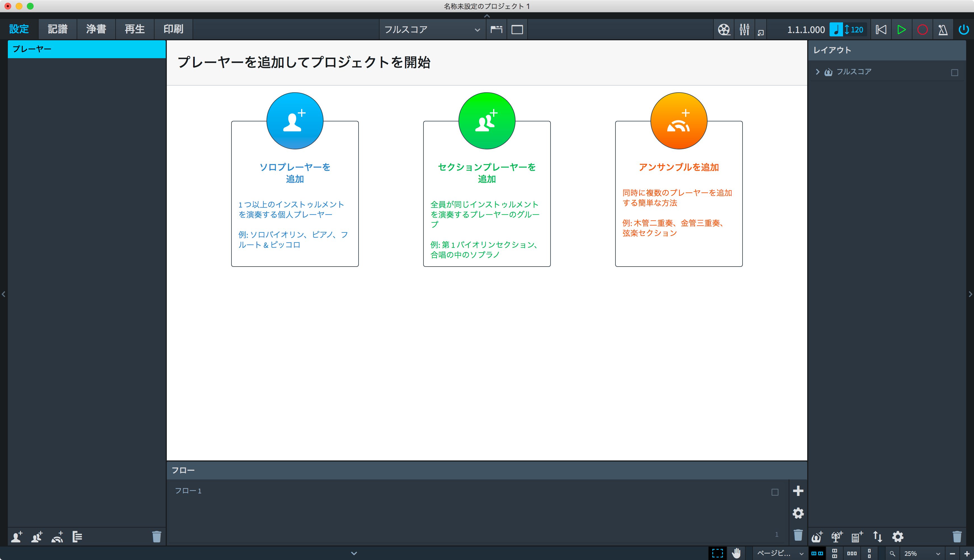
Task: Click the アンサンブルを追加 heading
Action: coord(679,167)
